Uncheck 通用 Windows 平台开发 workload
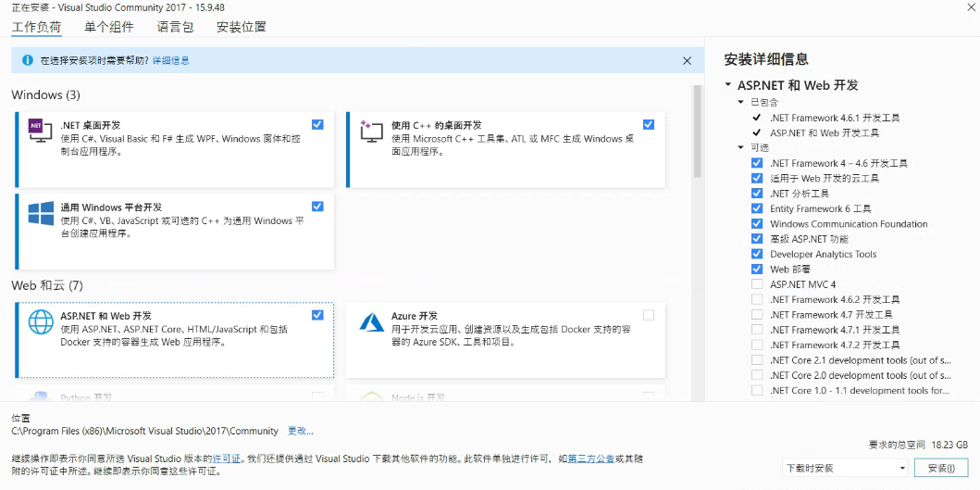Viewport: 980px width, 490px height. click(x=317, y=207)
